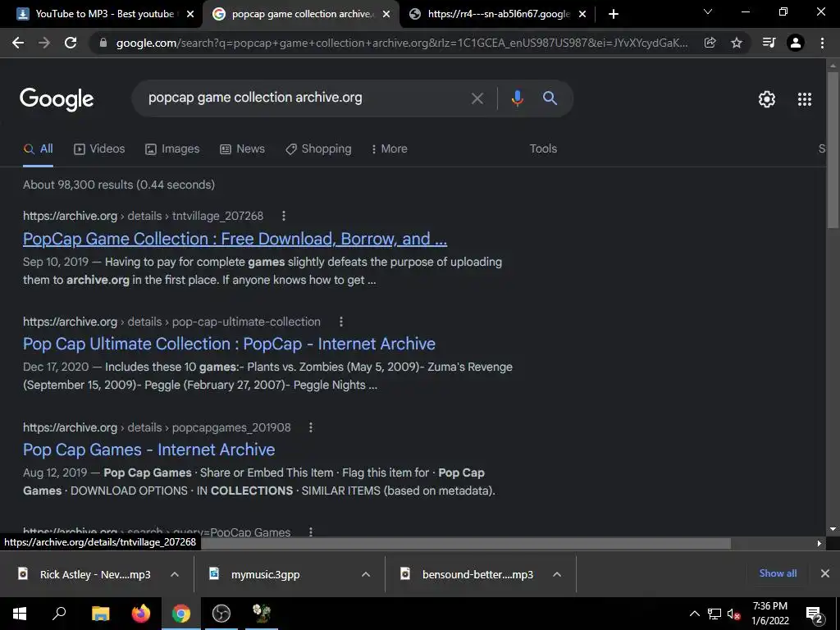Filter results by Videos
Image resolution: width=840 pixels, height=630 pixels.
[x=99, y=149]
